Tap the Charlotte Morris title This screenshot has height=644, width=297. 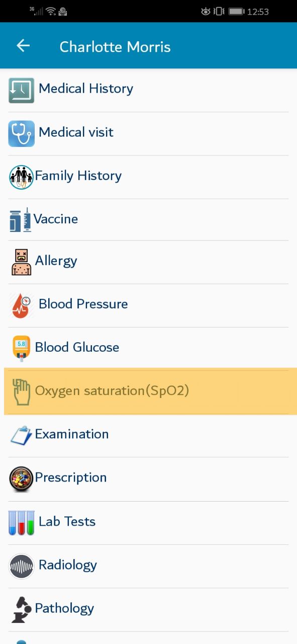pyautogui.click(x=115, y=47)
